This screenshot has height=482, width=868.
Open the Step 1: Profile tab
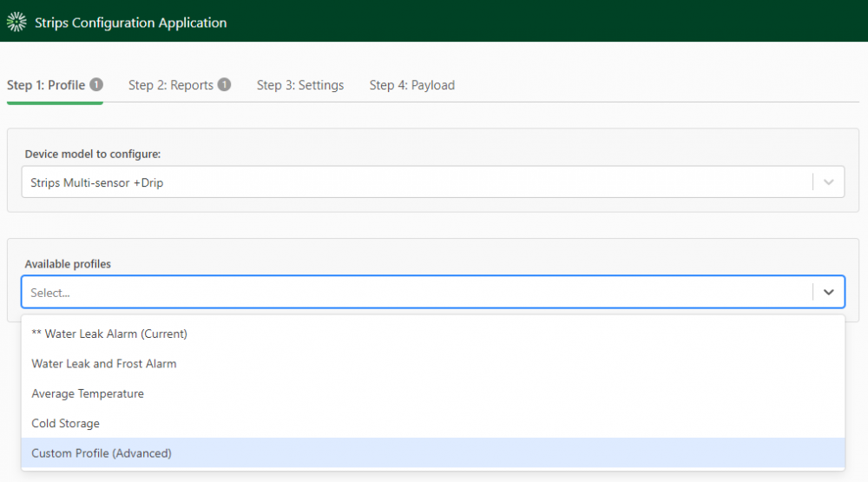[x=55, y=85]
